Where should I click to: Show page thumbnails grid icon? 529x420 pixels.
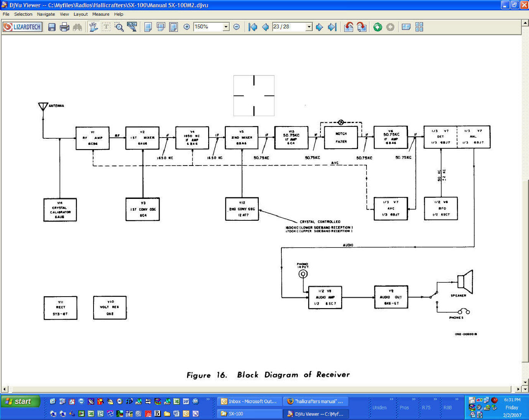(x=419, y=27)
